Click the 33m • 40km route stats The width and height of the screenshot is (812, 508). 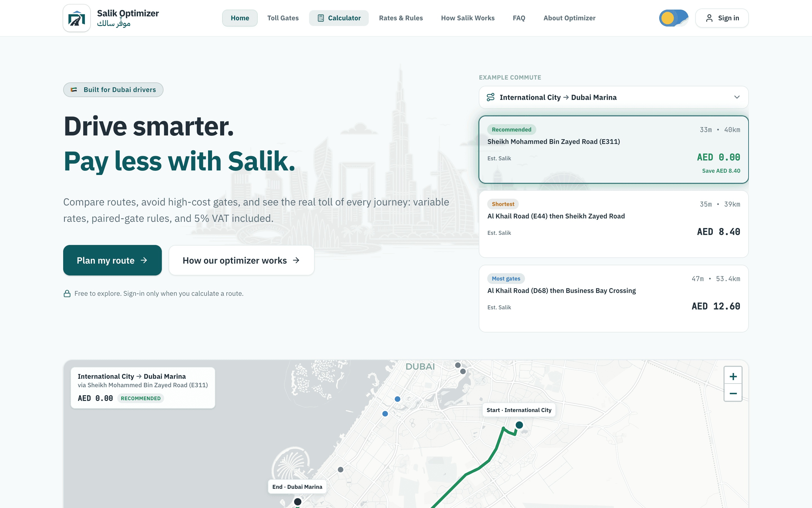(720, 130)
